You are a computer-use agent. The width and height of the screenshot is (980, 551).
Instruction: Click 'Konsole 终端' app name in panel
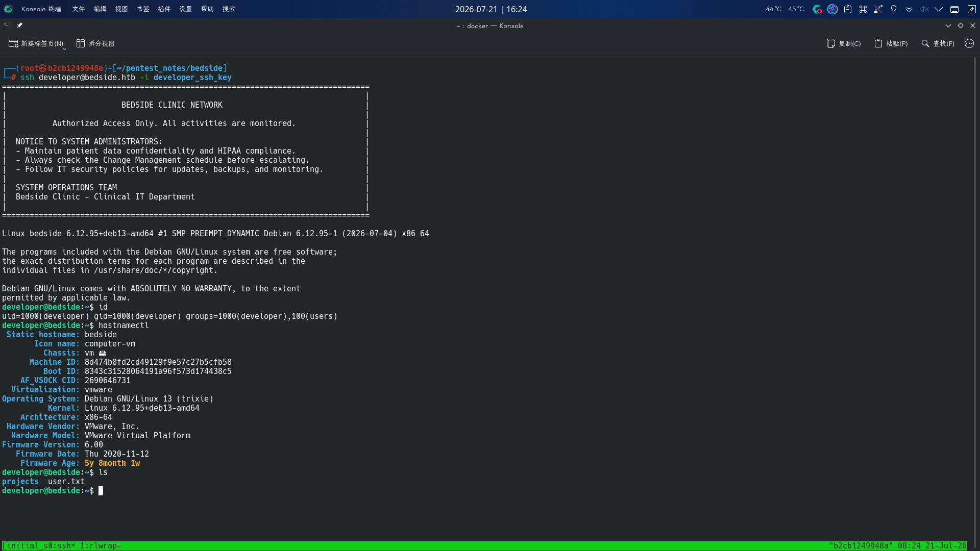tap(41, 9)
